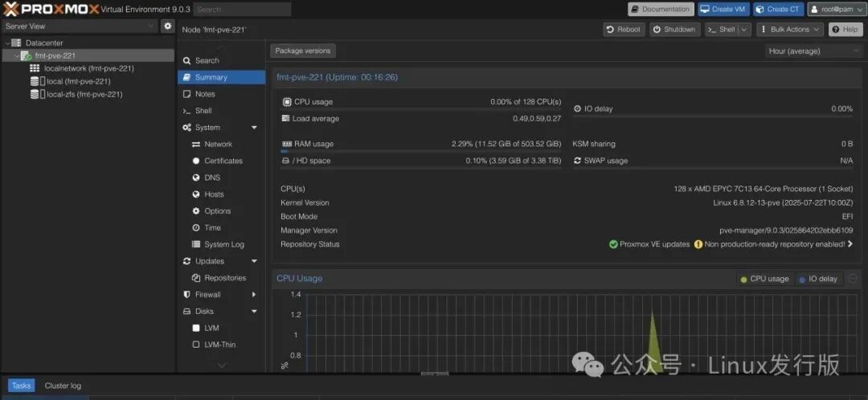The height and width of the screenshot is (400, 868).
Task: Click the Create VM button
Action: 722,9
